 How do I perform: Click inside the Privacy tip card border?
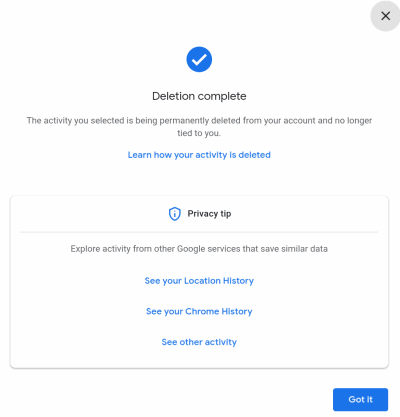tap(199, 282)
